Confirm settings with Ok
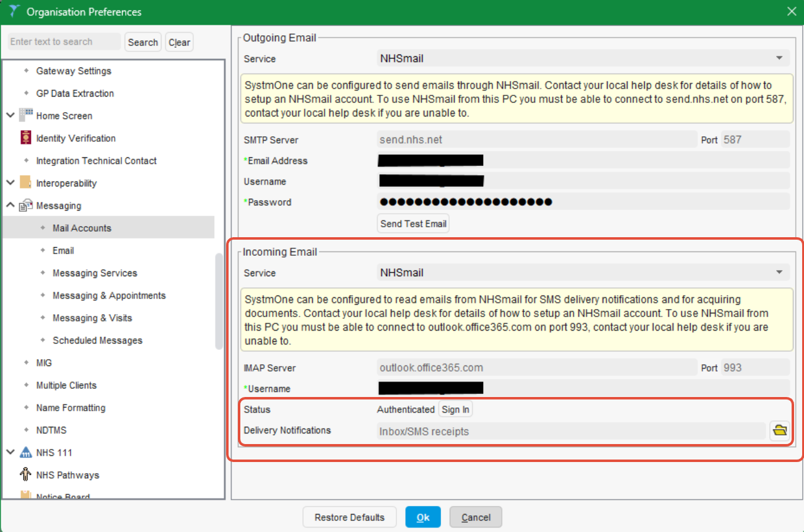This screenshot has width=804, height=532. pos(422,517)
